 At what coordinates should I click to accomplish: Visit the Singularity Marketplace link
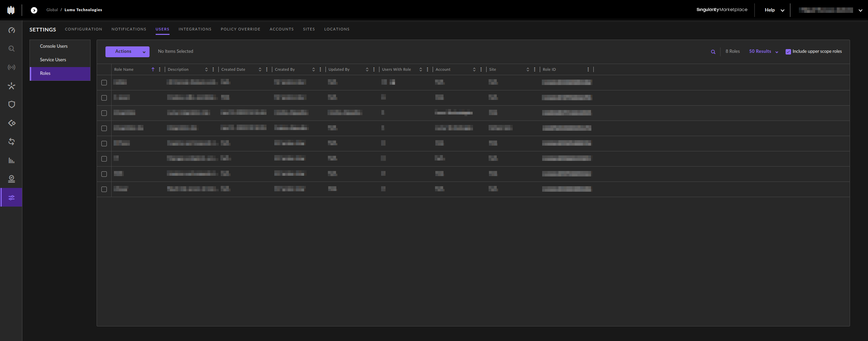722,10
